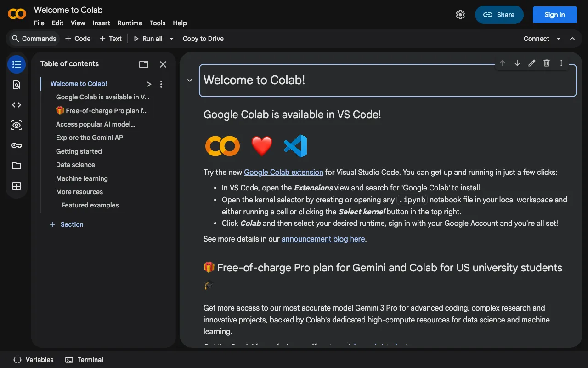Image resolution: width=588 pixels, height=368 pixels.
Task: Open the Secrets panel with the key icon
Action: [17, 145]
